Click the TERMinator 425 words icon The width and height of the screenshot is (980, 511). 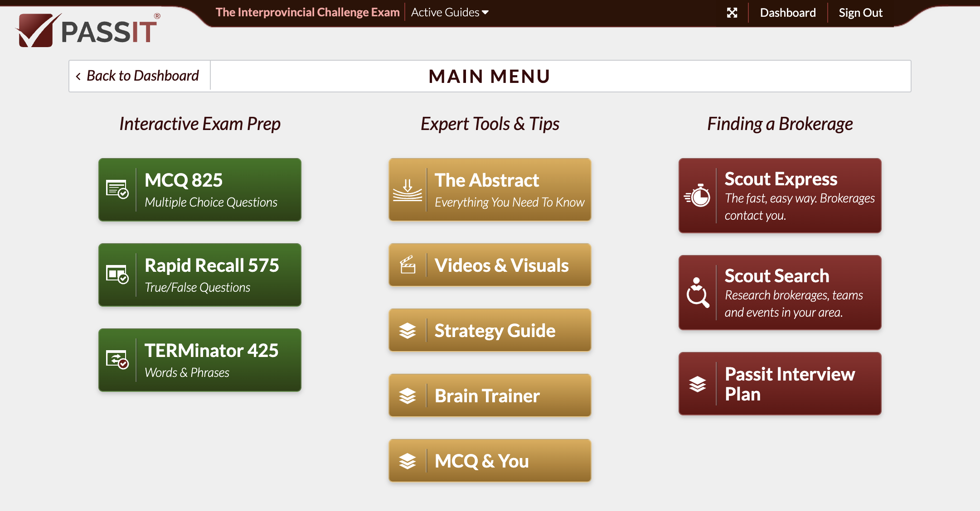tap(117, 361)
